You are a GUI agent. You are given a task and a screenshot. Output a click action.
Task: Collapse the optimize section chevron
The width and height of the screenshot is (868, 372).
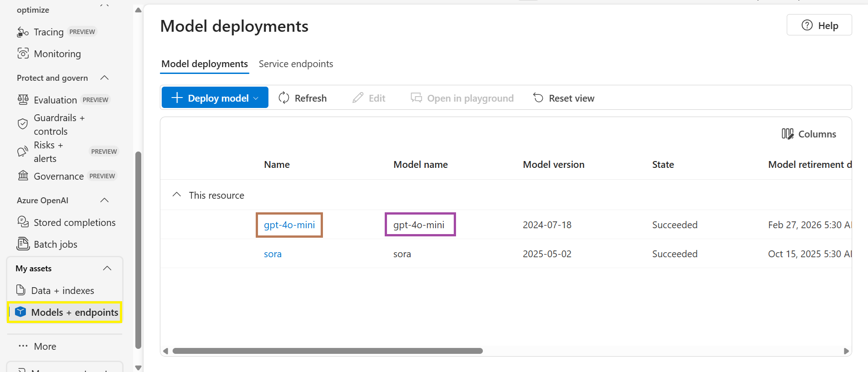pyautogui.click(x=104, y=6)
